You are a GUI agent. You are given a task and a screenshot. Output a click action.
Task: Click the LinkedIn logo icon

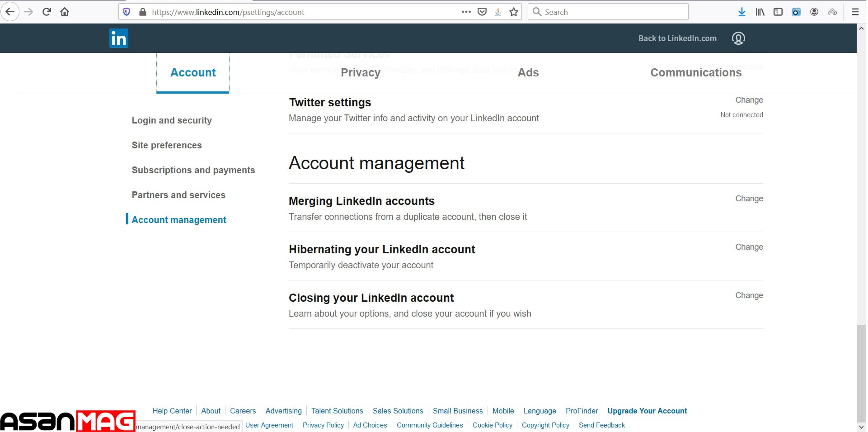(119, 38)
